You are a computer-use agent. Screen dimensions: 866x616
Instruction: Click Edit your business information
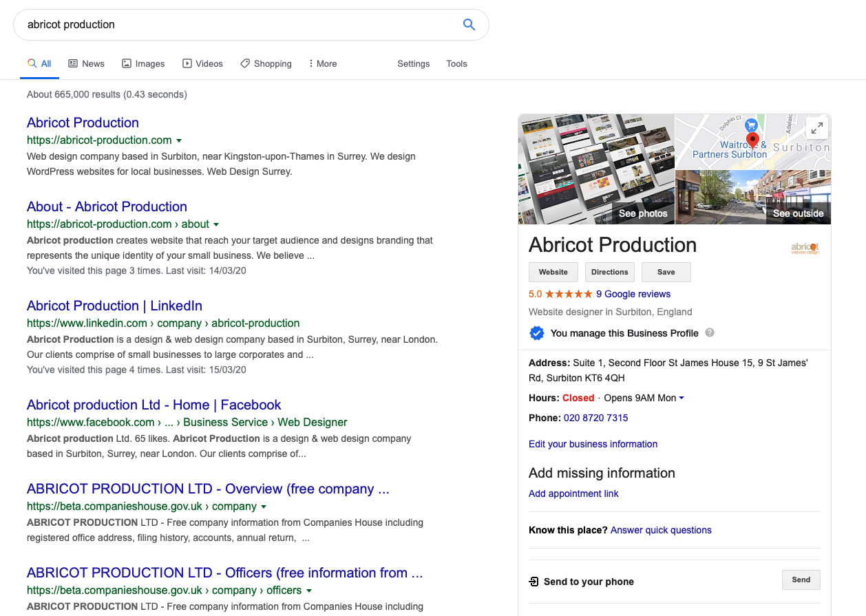(x=593, y=444)
